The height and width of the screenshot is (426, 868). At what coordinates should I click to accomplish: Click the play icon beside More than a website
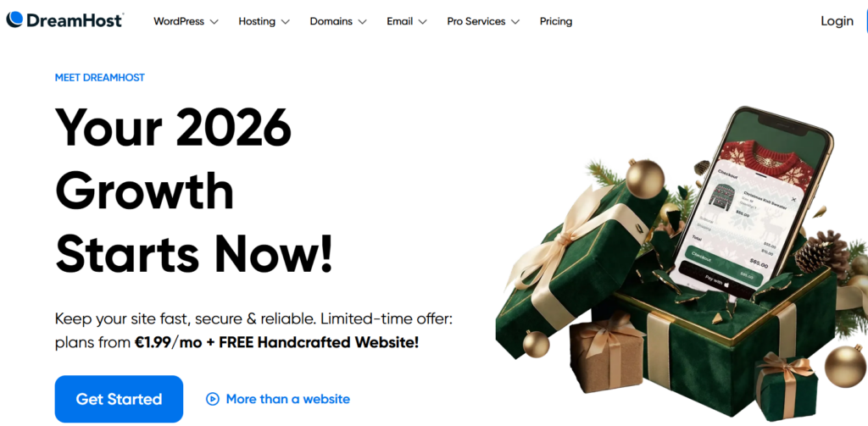pos(213,399)
